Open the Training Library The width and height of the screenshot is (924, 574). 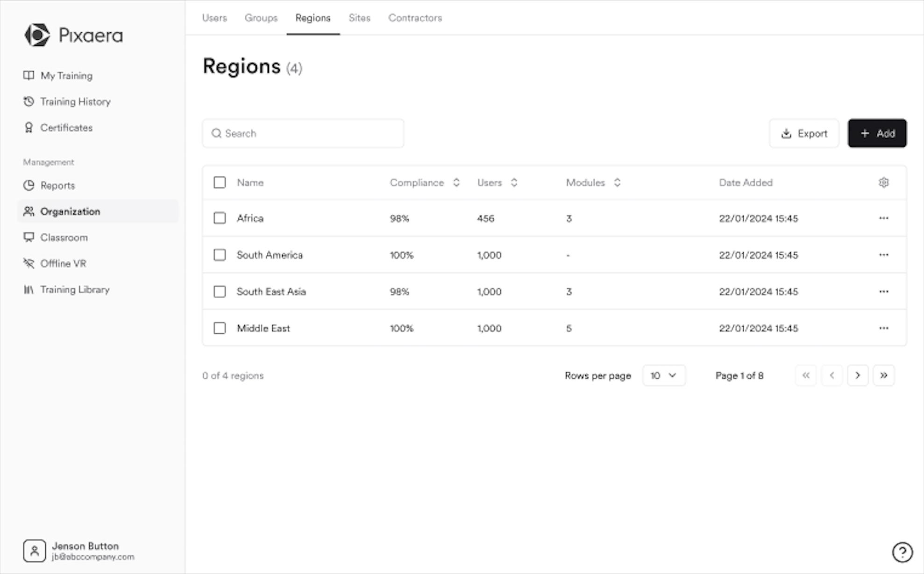(74, 289)
